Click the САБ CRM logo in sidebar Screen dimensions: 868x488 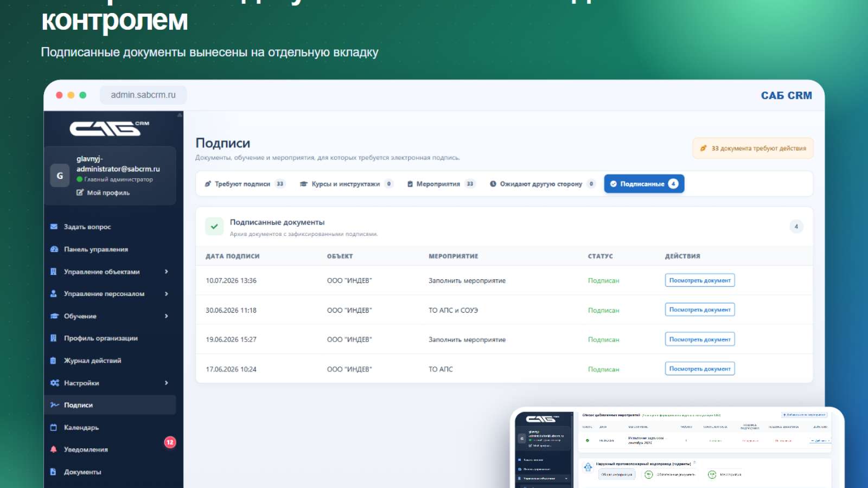click(109, 128)
